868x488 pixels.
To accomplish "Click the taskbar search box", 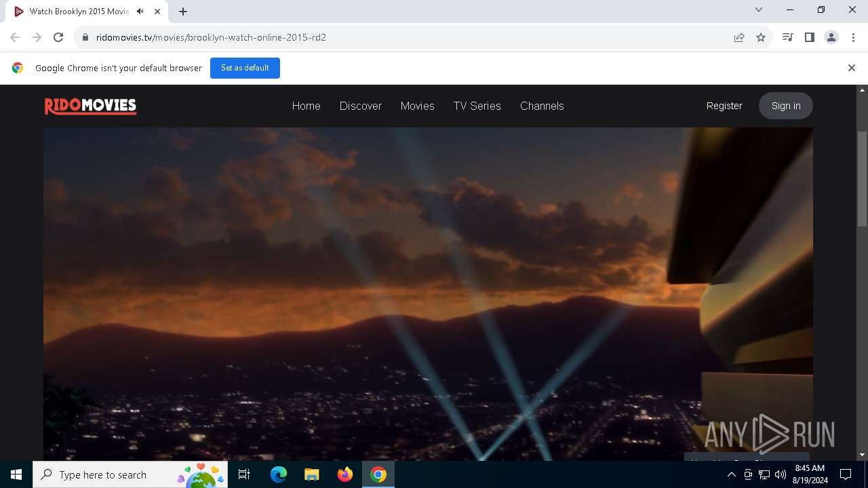I will pyautogui.click(x=130, y=474).
